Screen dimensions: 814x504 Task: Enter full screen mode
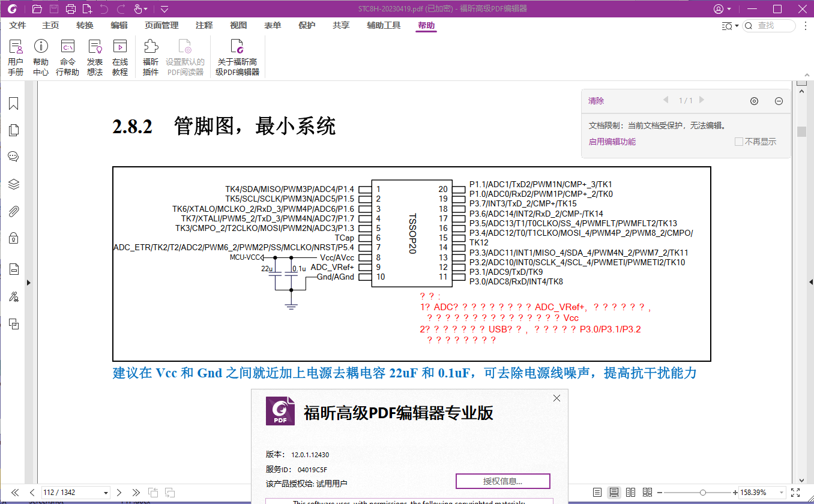795,493
